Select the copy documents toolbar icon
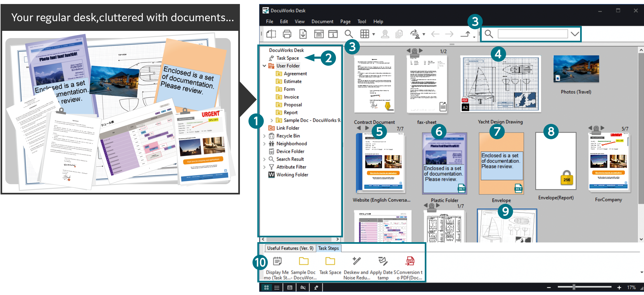The height and width of the screenshot is (295, 644). 399,34
